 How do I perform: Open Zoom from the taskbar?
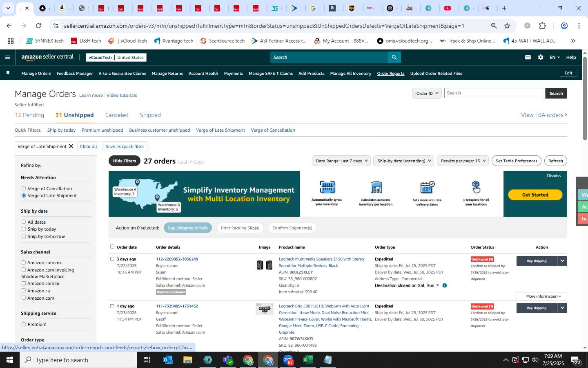(288, 360)
